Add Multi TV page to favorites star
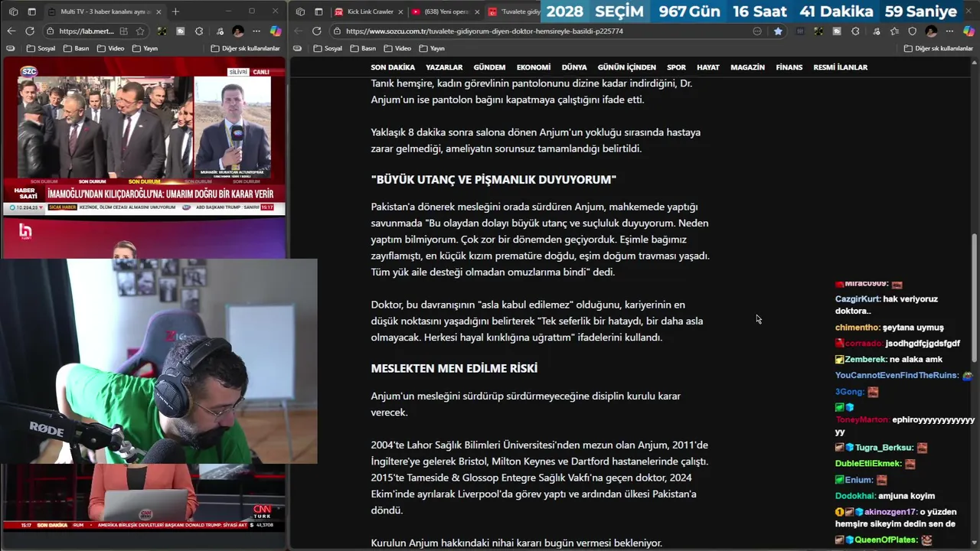The height and width of the screenshot is (551, 980). (140, 31)
